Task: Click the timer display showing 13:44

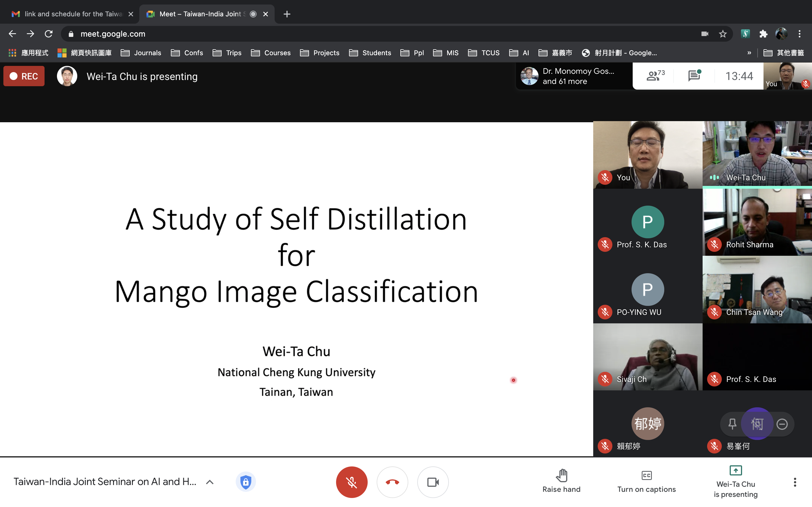Action: (x=738, y=75)
